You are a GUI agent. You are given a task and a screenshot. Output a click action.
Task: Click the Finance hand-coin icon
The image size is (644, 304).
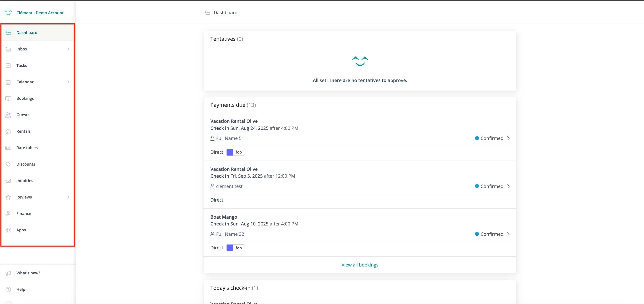[x=8, y=213]
